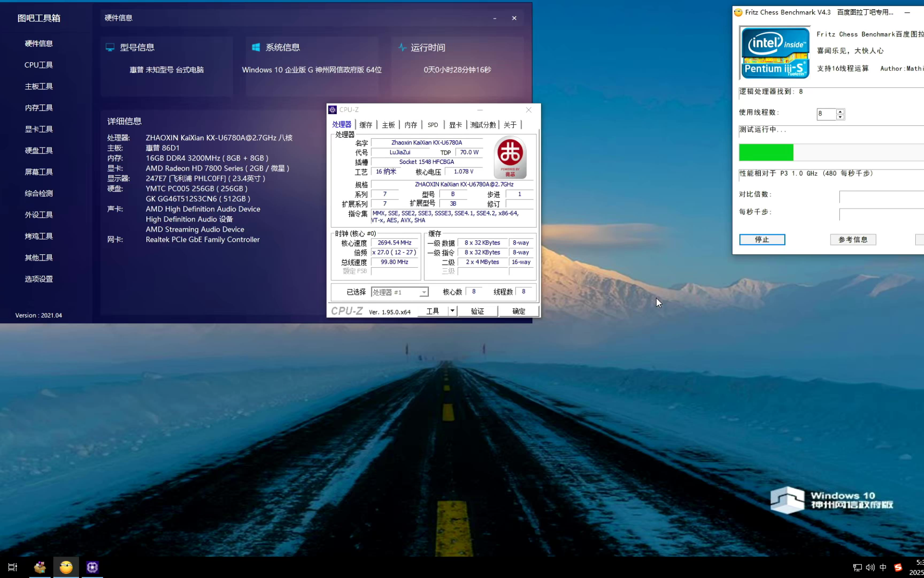The width and height of the screenshot is (924, 578).
Task: Open CPU工具 in the toolbox sidebar
Action: pos(38,65)
